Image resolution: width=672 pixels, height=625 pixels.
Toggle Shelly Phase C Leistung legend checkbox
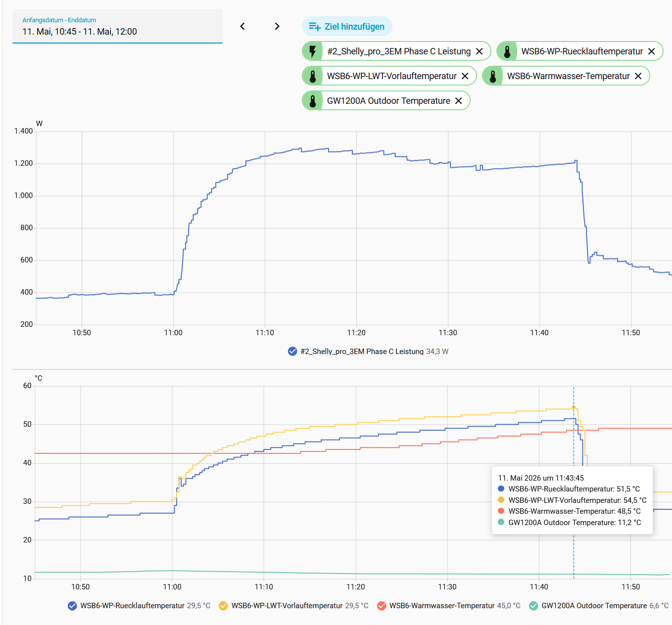(292, 352)
